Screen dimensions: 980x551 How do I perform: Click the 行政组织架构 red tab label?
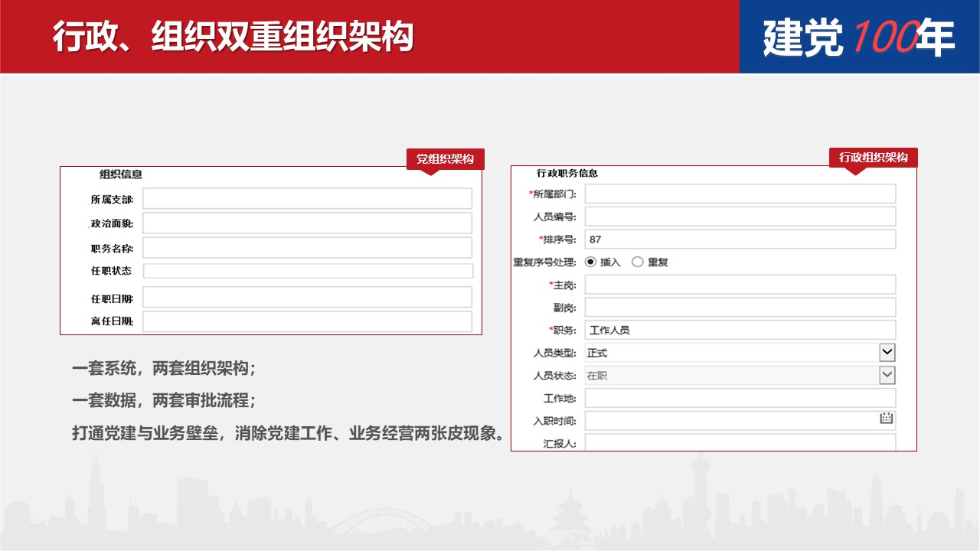(873, 158)
